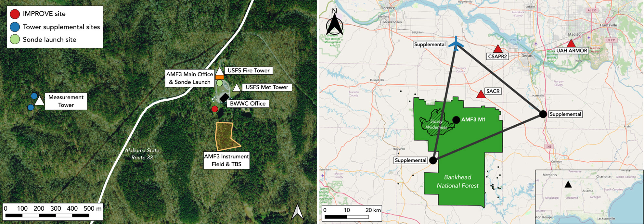
Task: Click the 'Alabama State Route 33' road label
Action: pos(142,154)
